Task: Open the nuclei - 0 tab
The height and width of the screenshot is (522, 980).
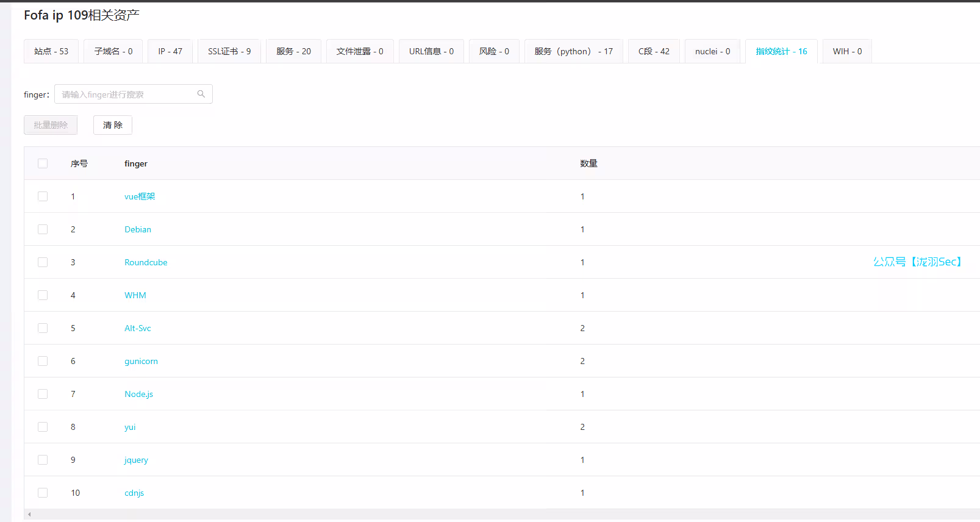Action: pos(712,51)
